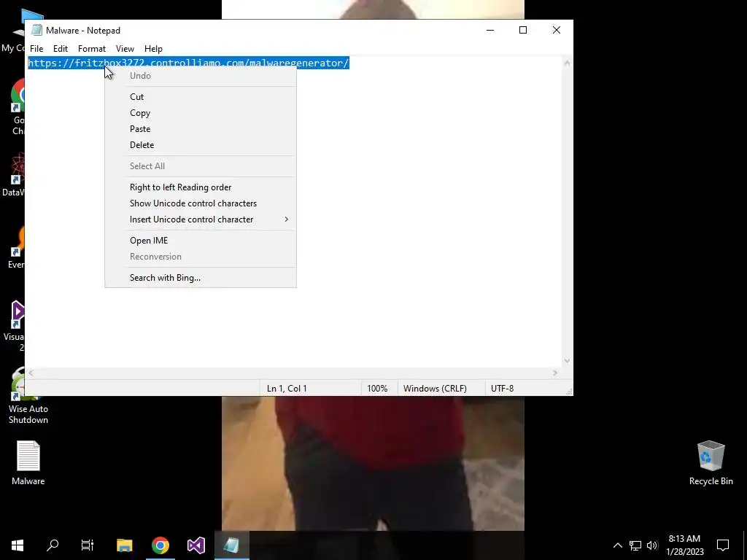Click vertical scrollbar up arrow
The height and width of the screenshot is (560, 747).
coord(567,63)
